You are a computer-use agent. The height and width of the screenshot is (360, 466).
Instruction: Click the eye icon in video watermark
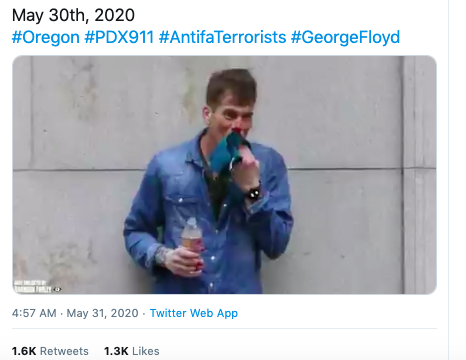pos(57,289)
